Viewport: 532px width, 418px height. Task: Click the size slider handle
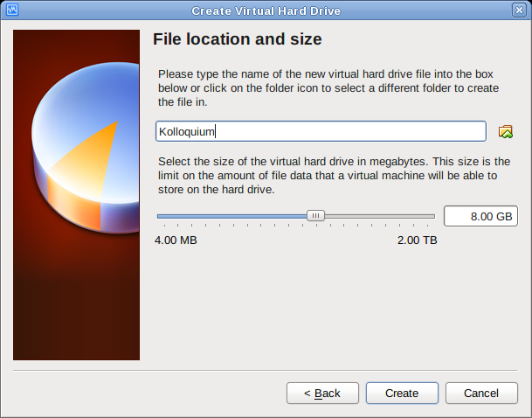(x=316, y=216)
